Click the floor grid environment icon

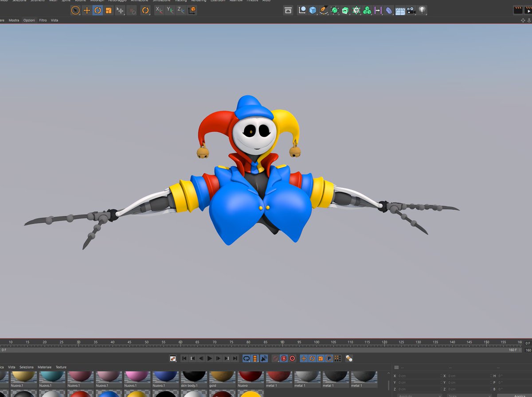[x=400, y=11]
